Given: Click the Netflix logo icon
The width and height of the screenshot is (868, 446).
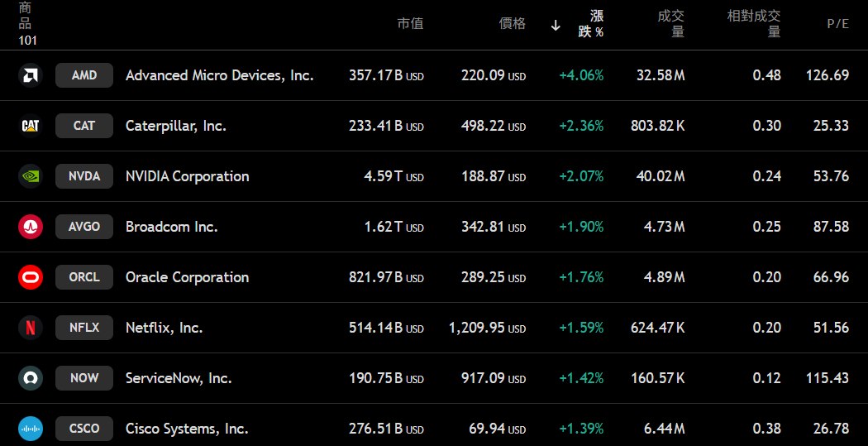Looking at the screenshot, I should pos(30,328).
